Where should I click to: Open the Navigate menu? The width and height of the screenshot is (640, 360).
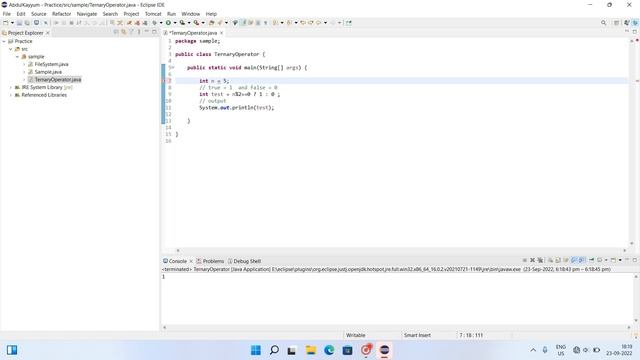(x=87, y=14)
